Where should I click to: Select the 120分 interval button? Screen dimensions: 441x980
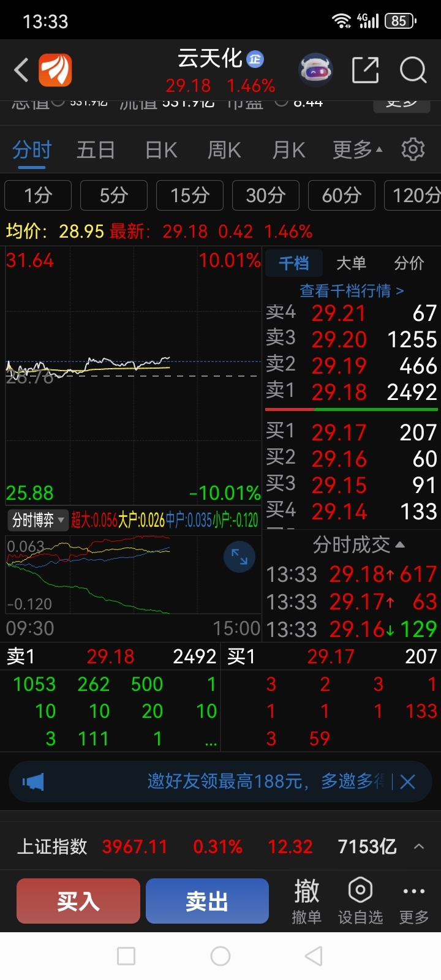click(413, 195)
